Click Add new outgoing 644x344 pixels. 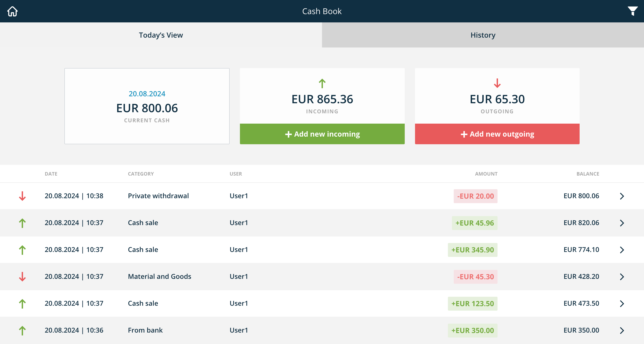click(497, 134)
